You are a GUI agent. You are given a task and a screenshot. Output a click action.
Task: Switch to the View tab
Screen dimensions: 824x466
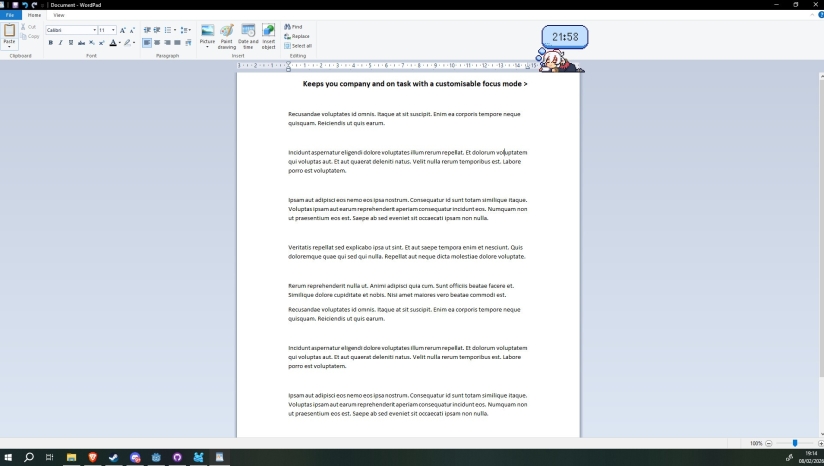58,15
